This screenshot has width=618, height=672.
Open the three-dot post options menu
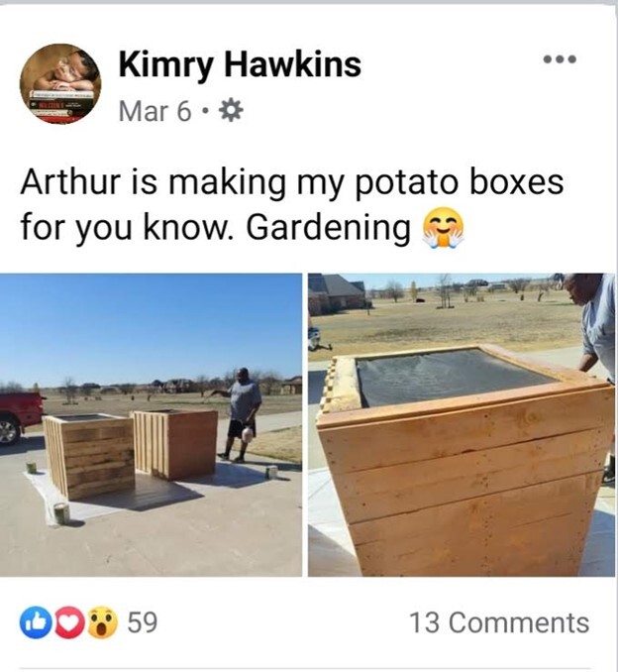pos(561,58)
